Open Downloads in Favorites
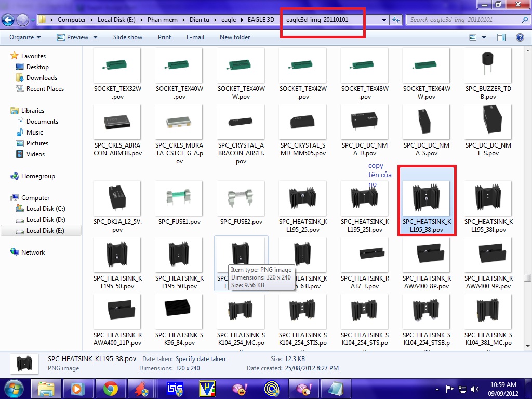The image size is (532, 399). click(x=42, y=78)
